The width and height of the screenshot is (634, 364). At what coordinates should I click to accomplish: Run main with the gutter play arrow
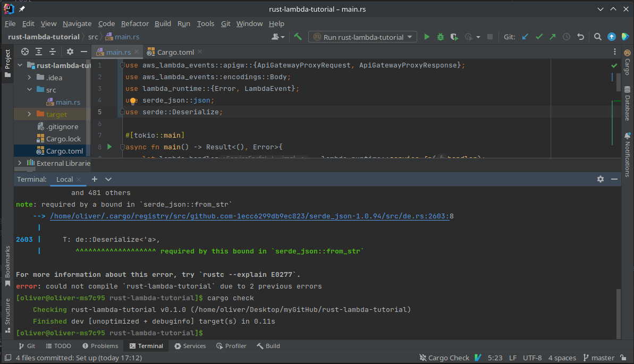(x=109, y=147)
